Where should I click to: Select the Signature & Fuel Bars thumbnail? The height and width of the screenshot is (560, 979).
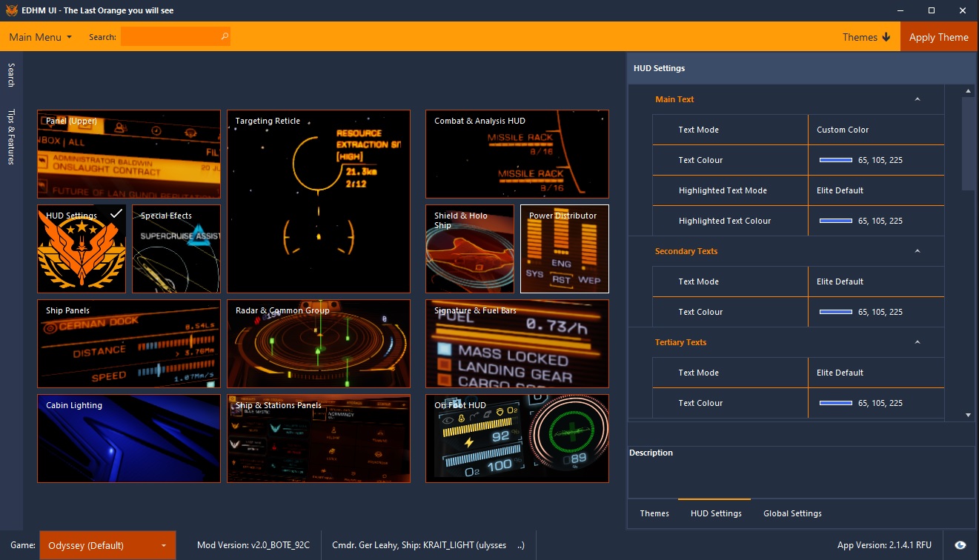click(x=517, y=344)
